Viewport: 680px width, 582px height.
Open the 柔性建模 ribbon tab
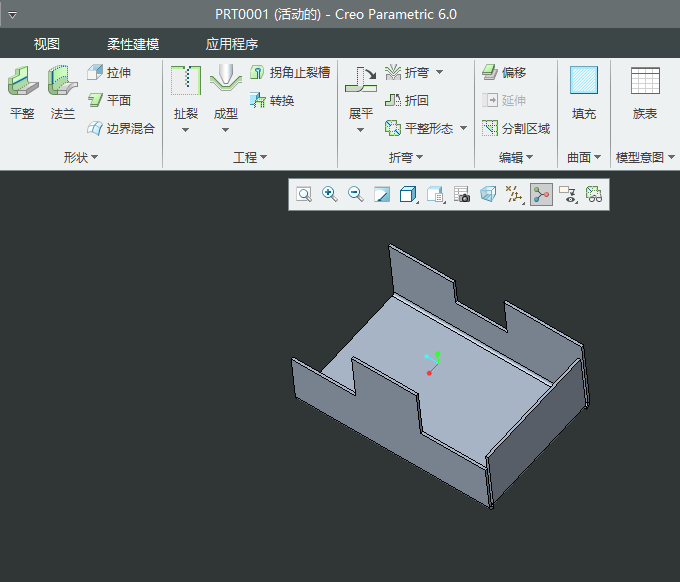click(133, 44)
